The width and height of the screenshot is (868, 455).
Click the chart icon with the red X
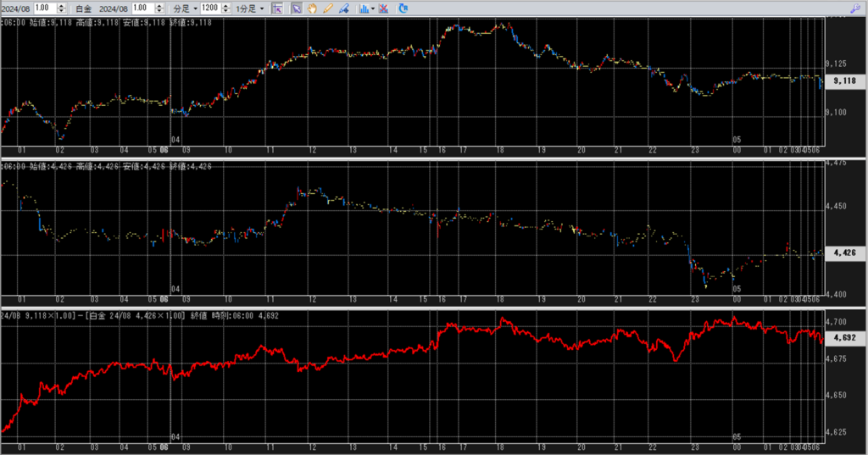383,8
